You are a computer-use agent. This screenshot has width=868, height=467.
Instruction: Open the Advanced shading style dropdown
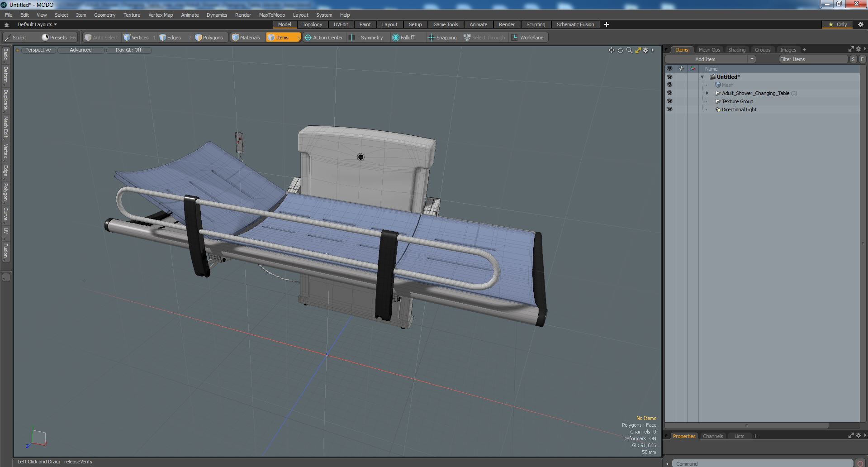(81, 50)
